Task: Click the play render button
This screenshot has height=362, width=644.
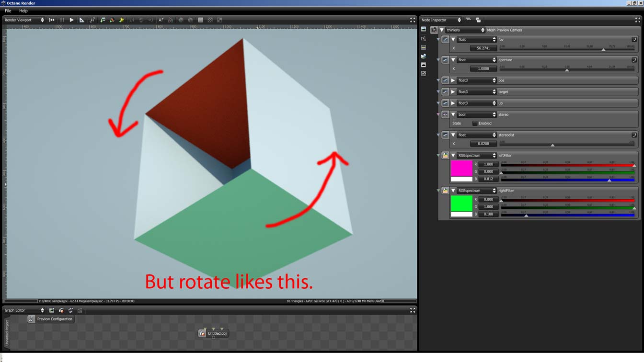Action: click(x=71, y=20)
